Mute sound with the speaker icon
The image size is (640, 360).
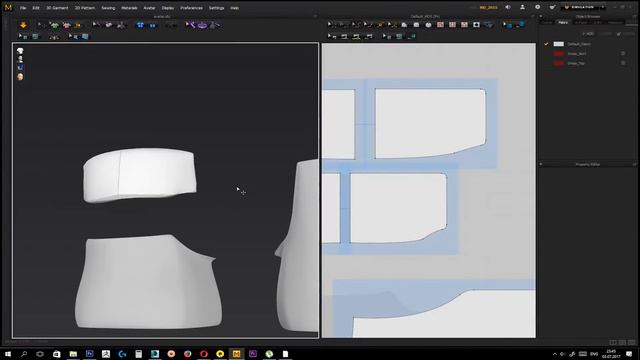click(x=508, y=7)
